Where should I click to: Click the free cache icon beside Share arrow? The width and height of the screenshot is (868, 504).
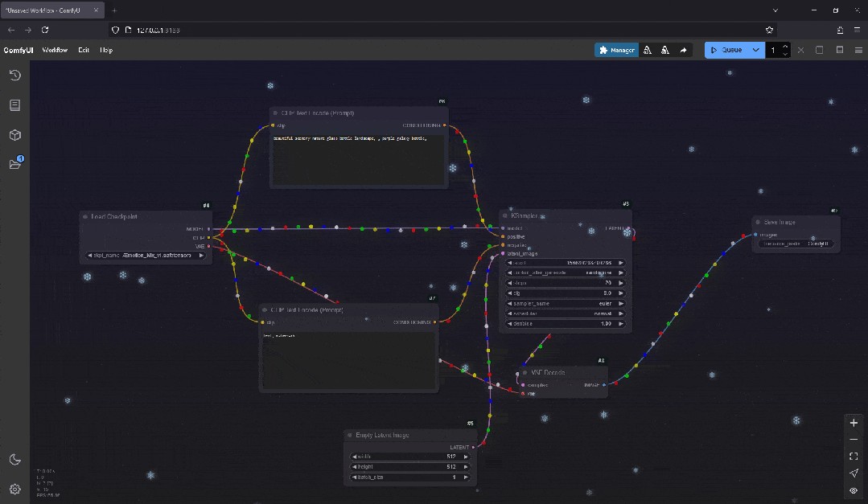[x=664, y=50]
